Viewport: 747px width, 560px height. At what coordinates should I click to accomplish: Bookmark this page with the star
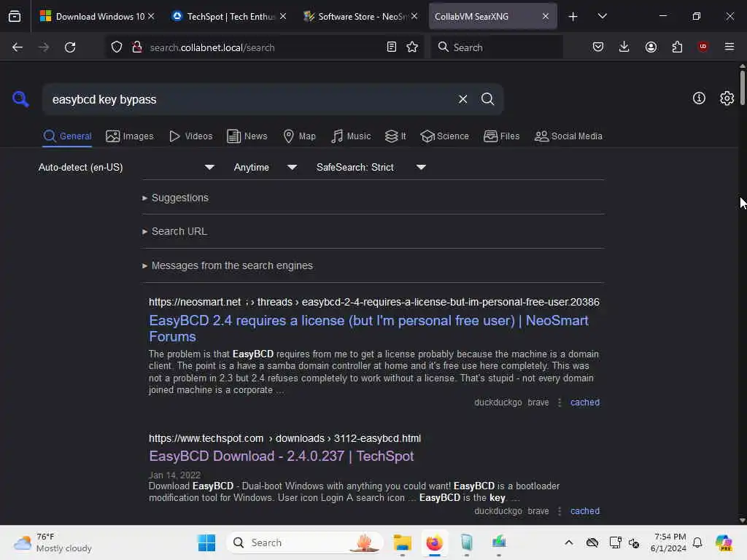coord(412,47)
